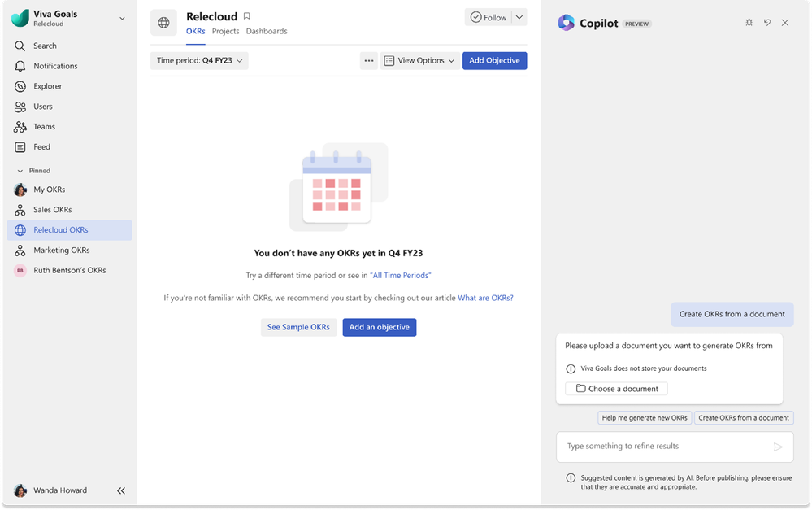Select Relecloud OKRs globe item
The height and width of the screenshot is (510, 812).
tap(69, 230)
